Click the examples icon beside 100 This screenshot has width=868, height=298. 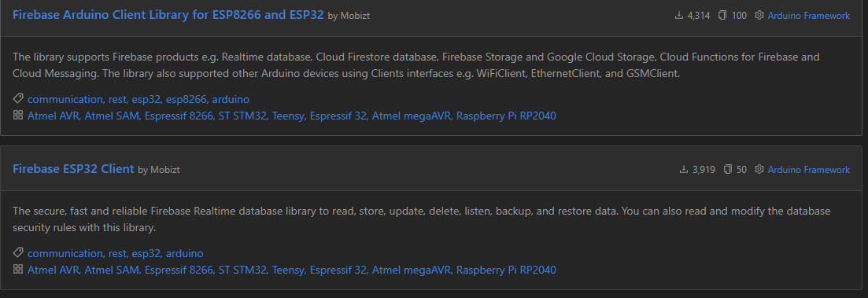[x=722, y=16]
